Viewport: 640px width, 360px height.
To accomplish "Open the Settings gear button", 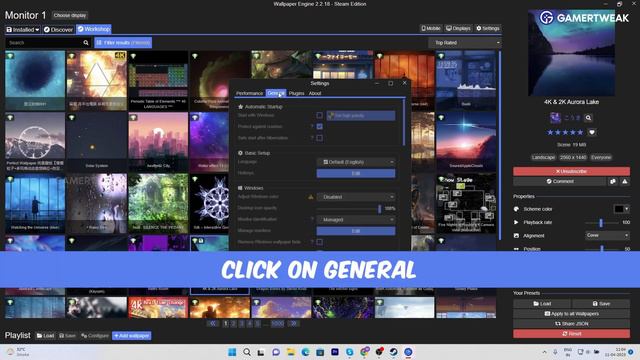I will pyautogui.click(x=488, y=28).
